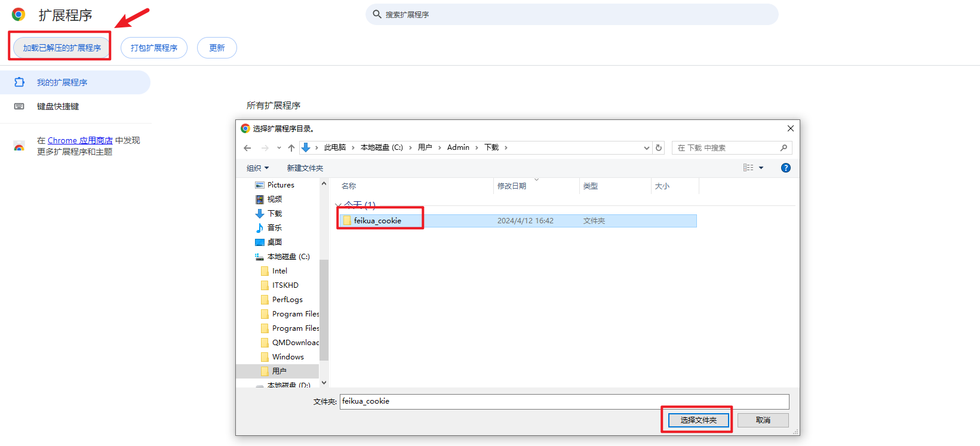Viewport: 980px width, 446px height.
Task: Click 新建文件夹 in dialog toolbar
Action: click(305, 168)
